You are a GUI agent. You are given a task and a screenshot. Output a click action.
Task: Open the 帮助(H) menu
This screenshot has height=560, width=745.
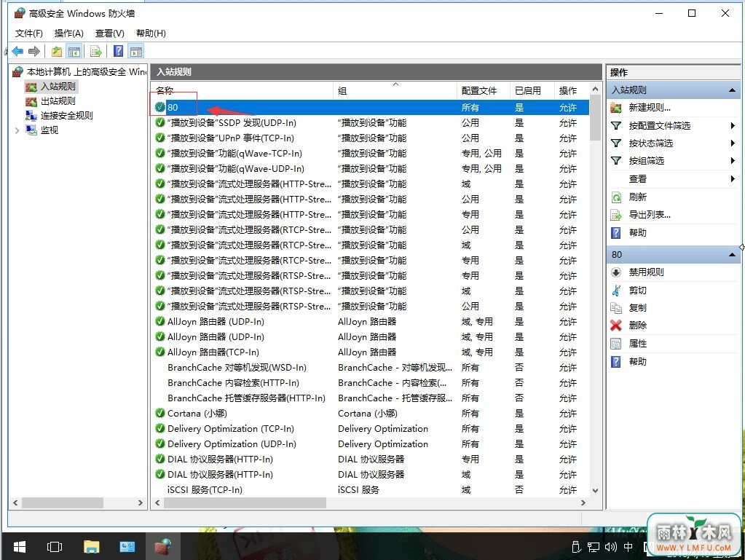click(x=151, y=33)
